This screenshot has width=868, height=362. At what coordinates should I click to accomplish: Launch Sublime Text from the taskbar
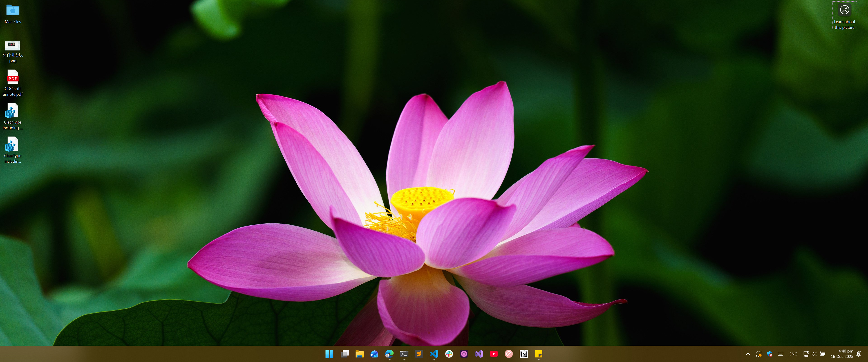click(419, 354)
